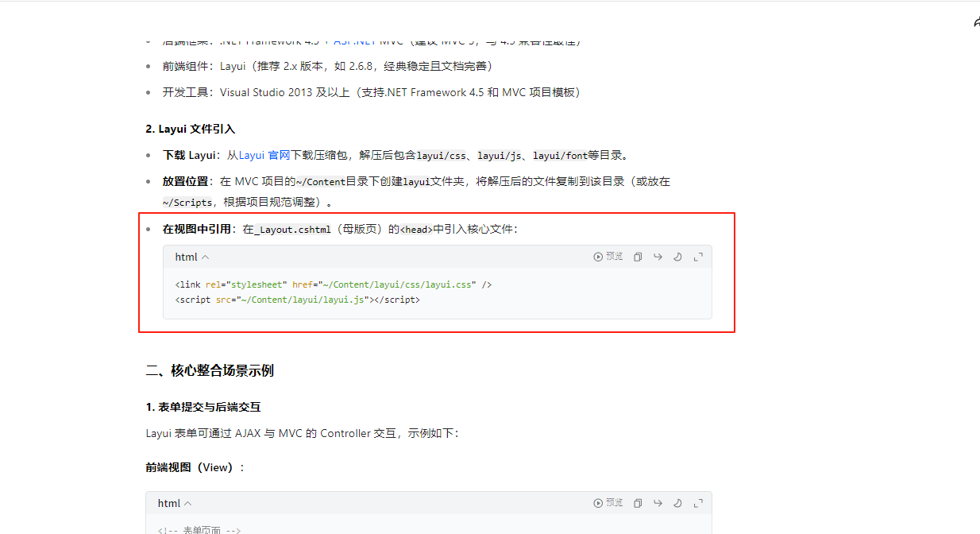The width and height of the screenshot is (980, 534).
Task: Click the inline code layui/css
Action: [x=442, y=155]
